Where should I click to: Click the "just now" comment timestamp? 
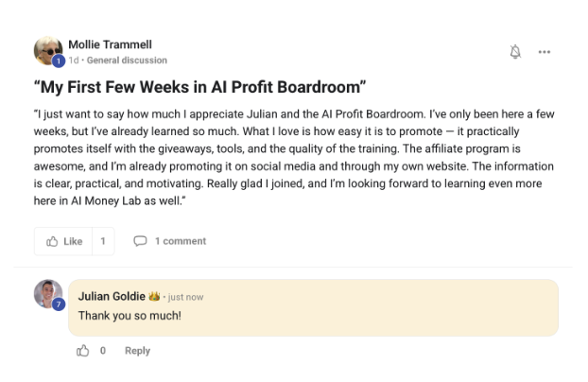[185, 297]
